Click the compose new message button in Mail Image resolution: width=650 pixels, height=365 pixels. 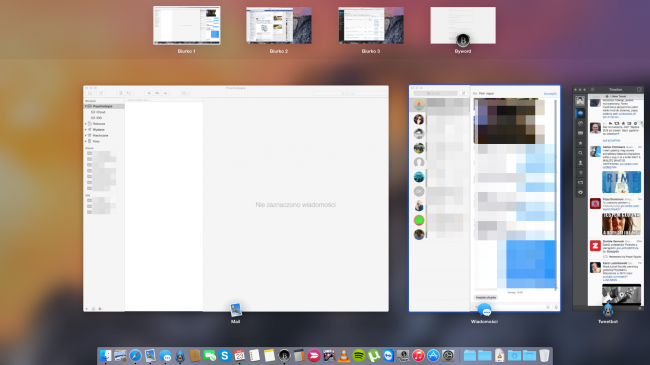pyautogui.click(x=101, y=93)
